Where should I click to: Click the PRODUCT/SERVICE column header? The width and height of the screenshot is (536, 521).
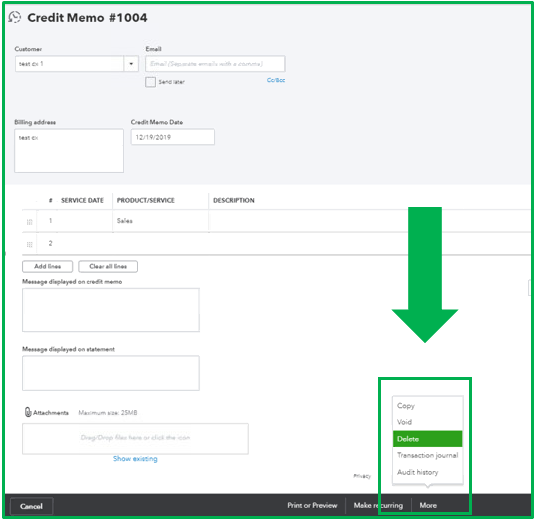[146, 201]
